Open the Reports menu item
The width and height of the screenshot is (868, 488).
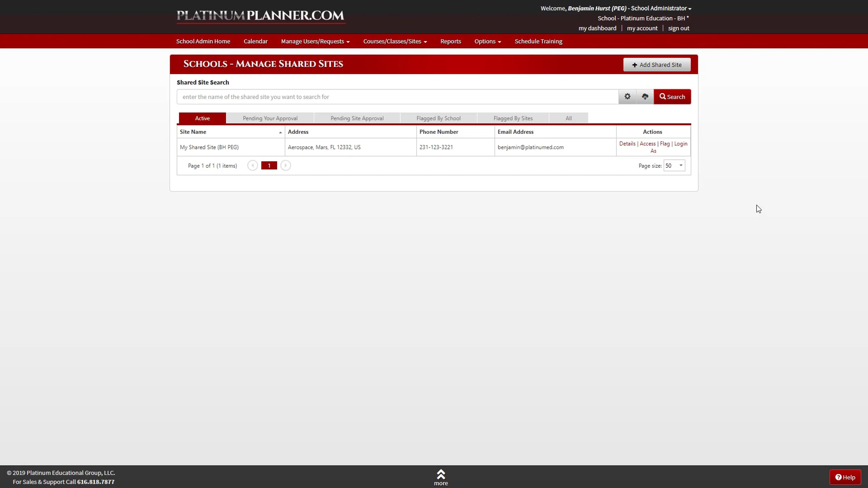(x=450, y=41)
